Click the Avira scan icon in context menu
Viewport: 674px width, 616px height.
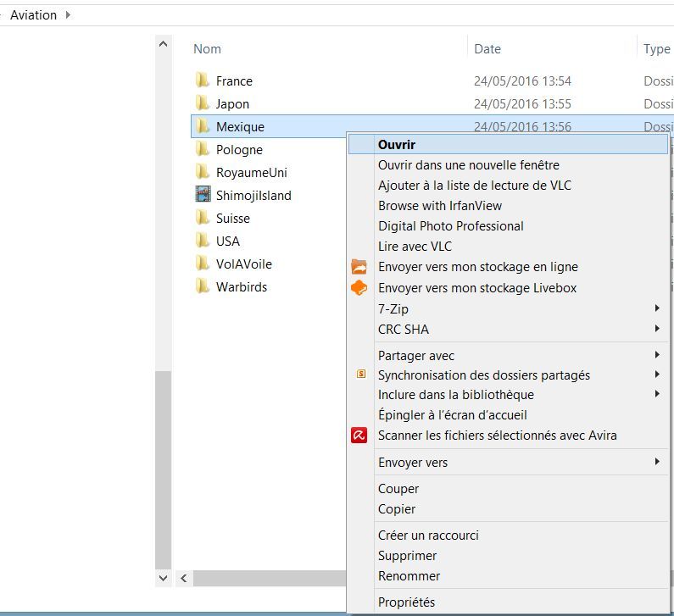click(359, 436)
